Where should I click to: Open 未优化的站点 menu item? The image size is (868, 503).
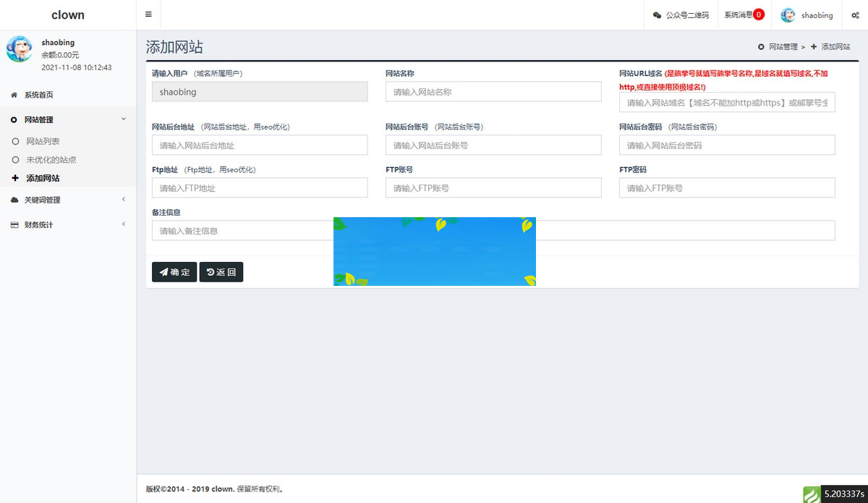click(51, 160)
